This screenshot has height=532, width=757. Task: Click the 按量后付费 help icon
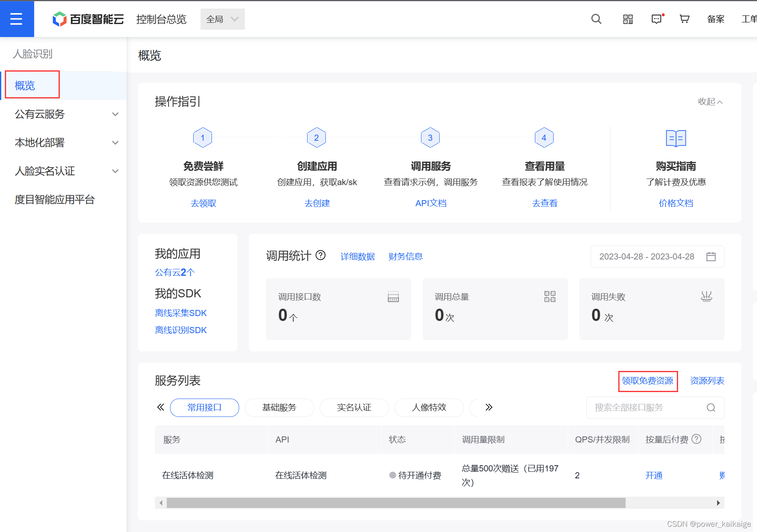(x=696, y=439)
